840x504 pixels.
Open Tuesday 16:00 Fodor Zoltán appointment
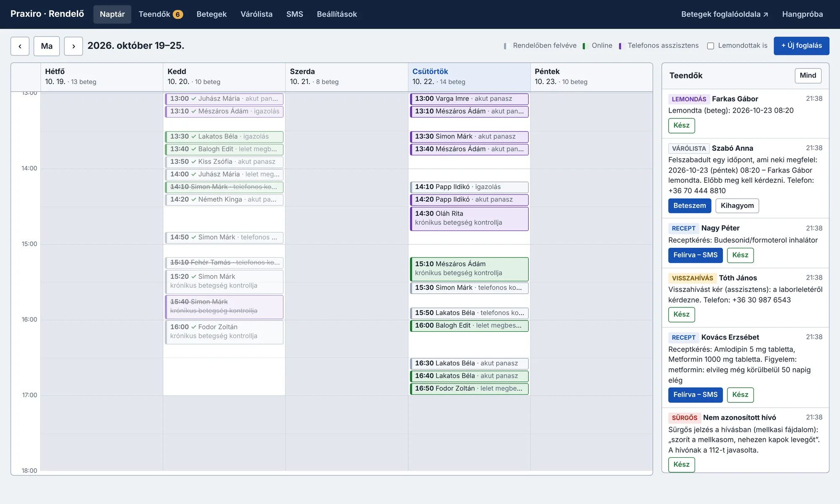pos(224,332)
